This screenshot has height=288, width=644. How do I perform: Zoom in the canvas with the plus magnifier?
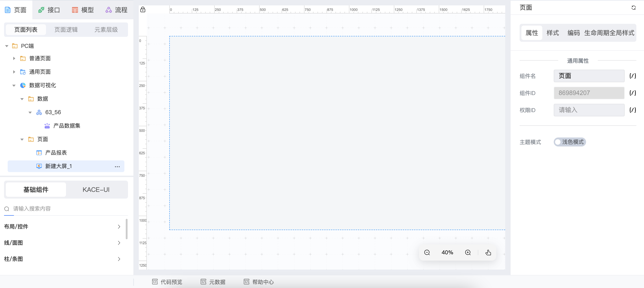click(x=468, y=253)
